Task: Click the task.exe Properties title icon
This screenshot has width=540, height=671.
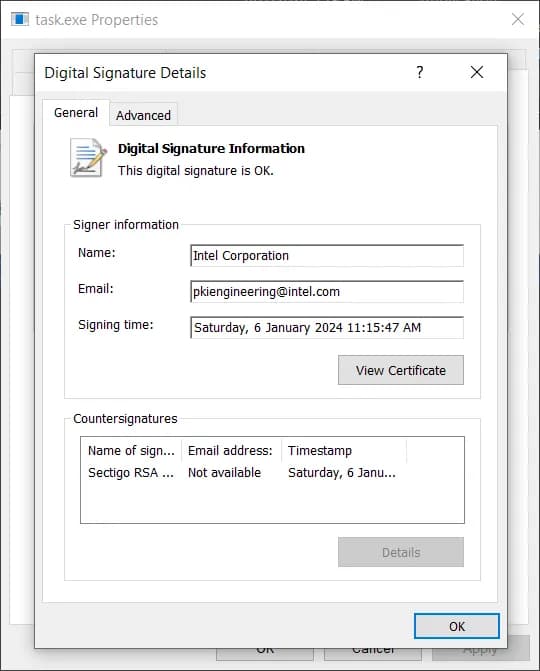Action: [20, 19]
